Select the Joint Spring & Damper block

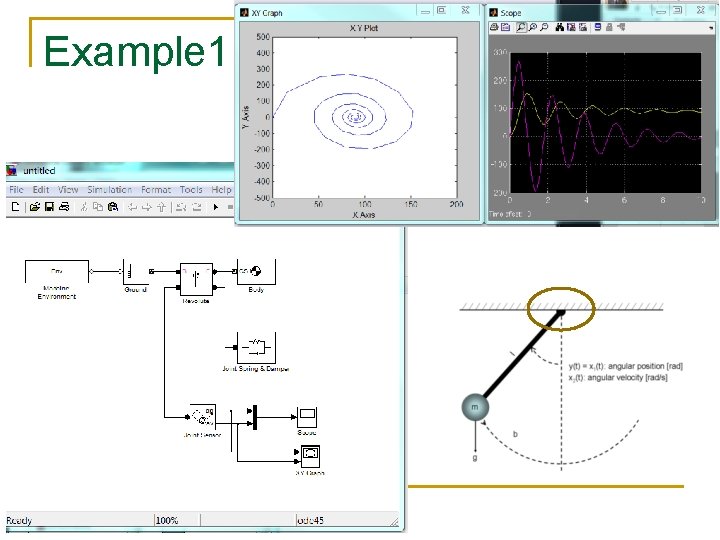(256, 348)
